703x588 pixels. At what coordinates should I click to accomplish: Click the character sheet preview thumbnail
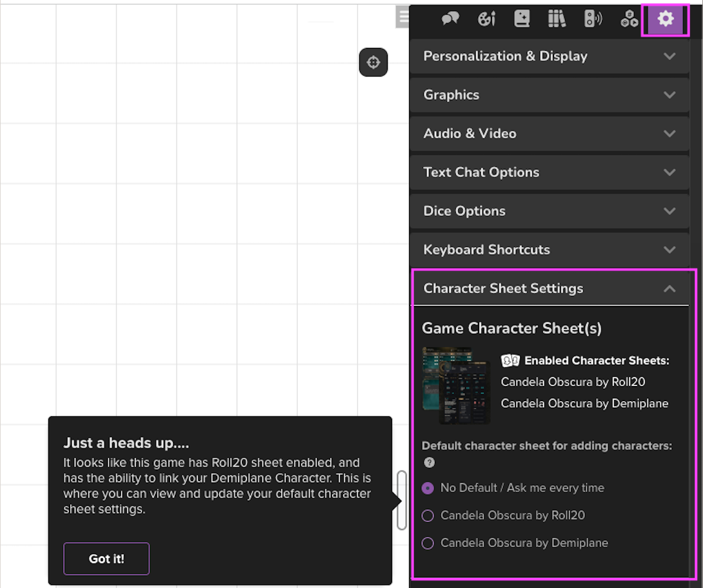click(456, 385)
